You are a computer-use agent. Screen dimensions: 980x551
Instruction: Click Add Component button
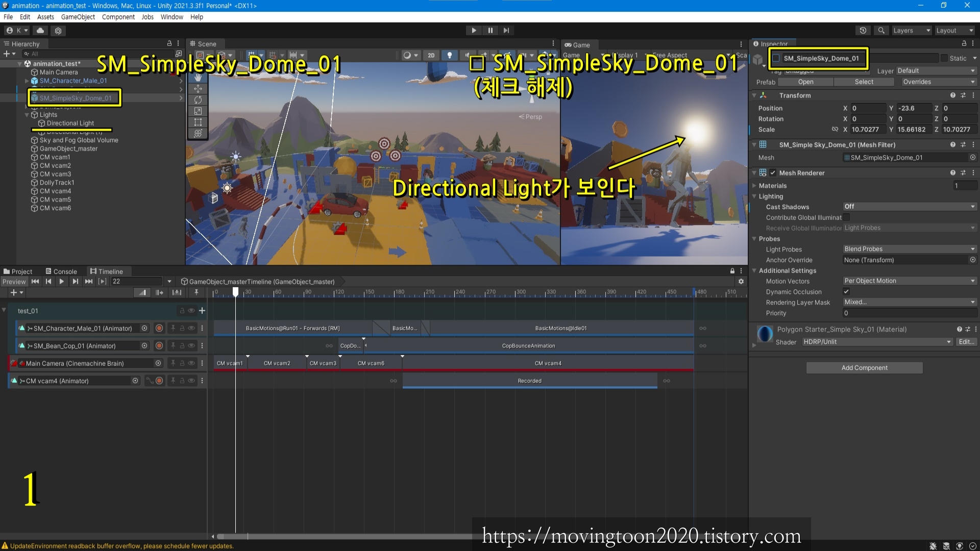pos(864,368)
